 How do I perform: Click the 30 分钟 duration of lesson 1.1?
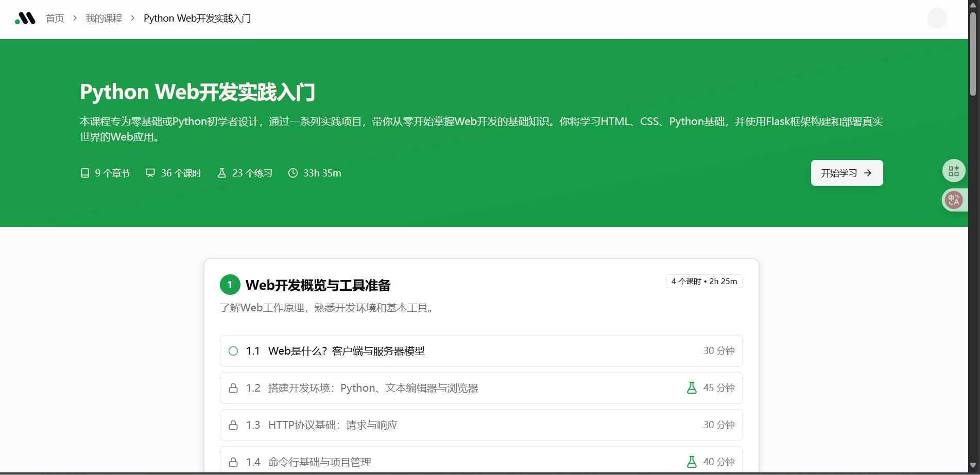point(719,351)
